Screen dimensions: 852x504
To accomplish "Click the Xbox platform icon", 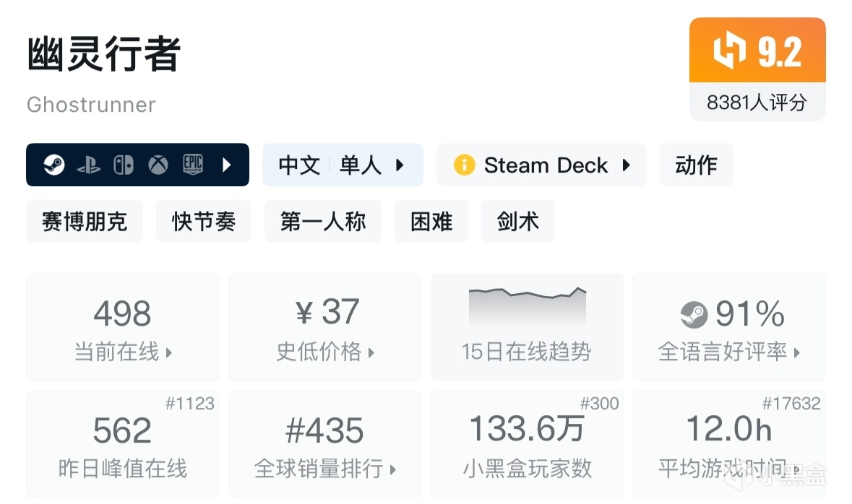I will [158, 165].
